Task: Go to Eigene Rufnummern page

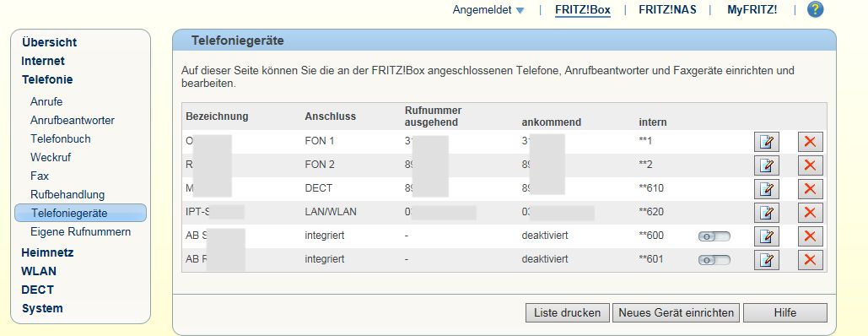Action: (81, 232)
